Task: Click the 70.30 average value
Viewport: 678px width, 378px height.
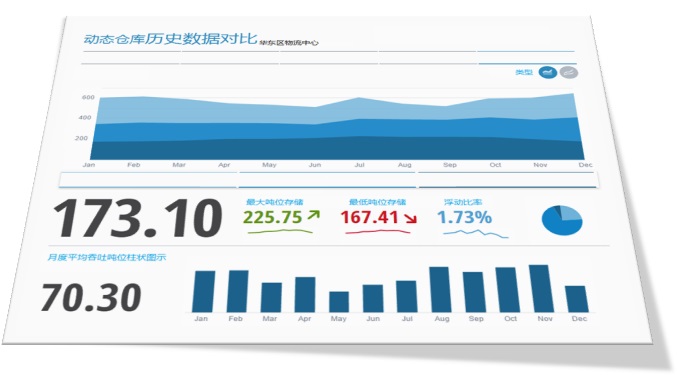Action: coord(91,297)
